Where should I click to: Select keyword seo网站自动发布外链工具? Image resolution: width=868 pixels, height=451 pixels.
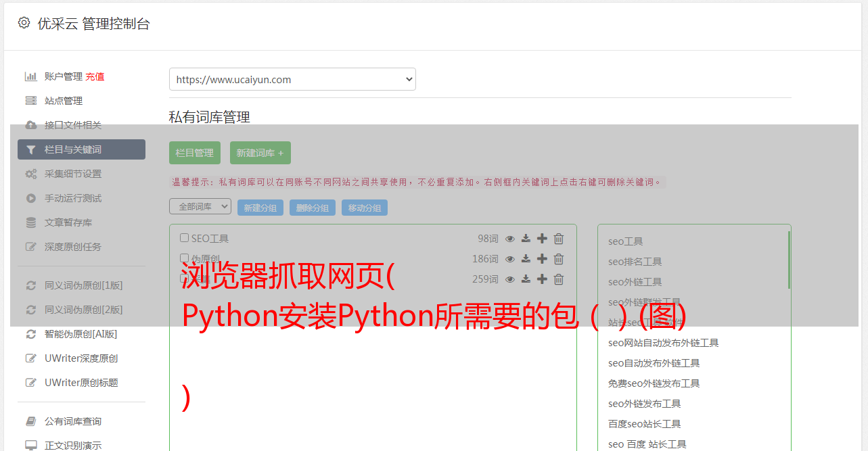coord(664,343)
